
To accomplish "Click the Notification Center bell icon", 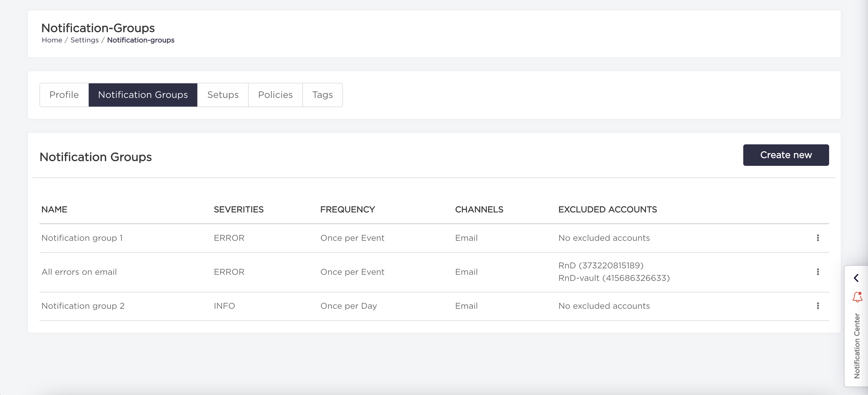I will tap(858, 297).
